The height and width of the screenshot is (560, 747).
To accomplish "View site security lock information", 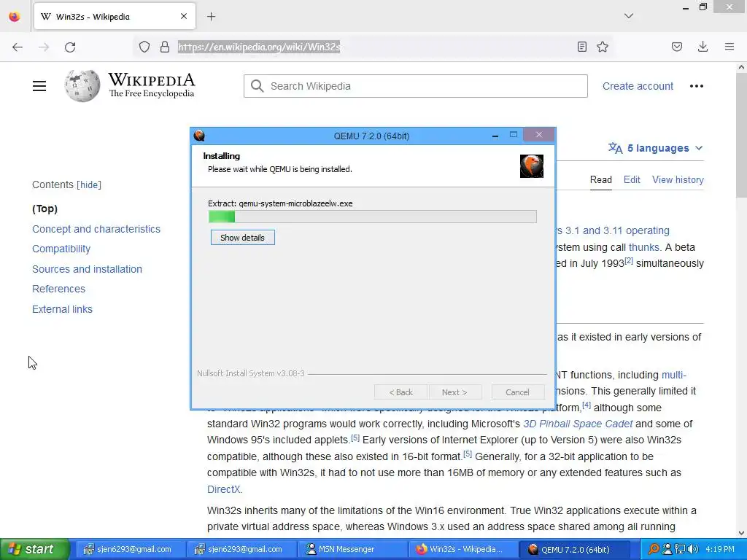I will (x=165, y=47).
